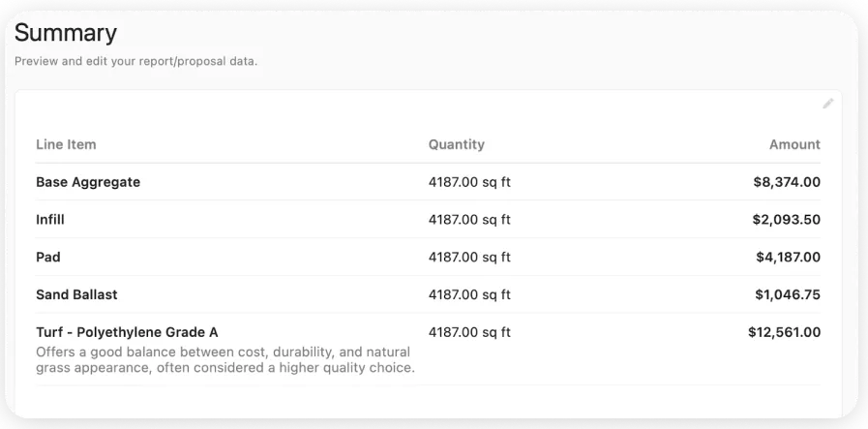Click the pencil edit icon
The height and width of the screenshot is (429, 868).
[x=827, y=104]
